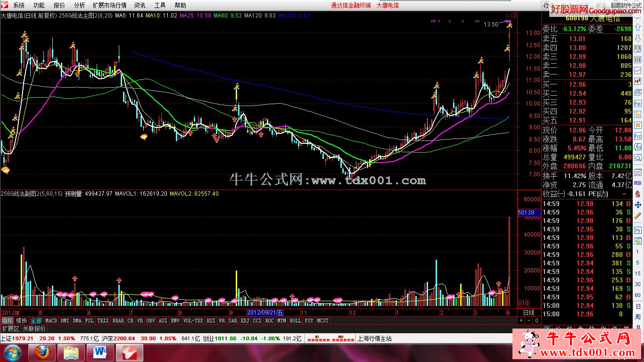The width and height of the screenshot is (644, 362).
Task: Click the plus zoom button under chart
Action: [x=521, y=321]
